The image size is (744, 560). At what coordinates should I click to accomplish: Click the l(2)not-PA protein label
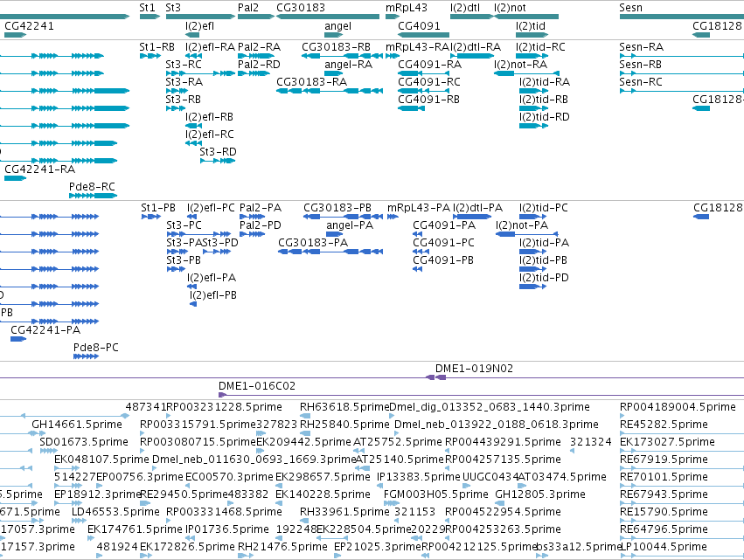tap(522, 225)
